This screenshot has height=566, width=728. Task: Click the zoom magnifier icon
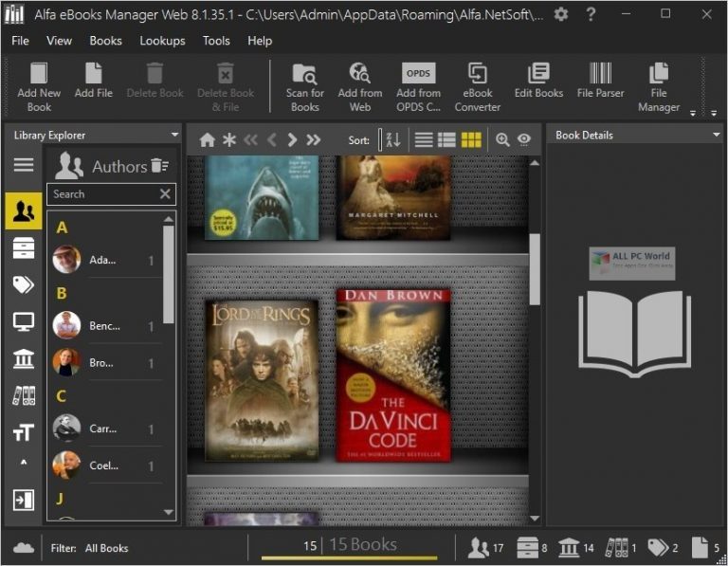(502, 139)
